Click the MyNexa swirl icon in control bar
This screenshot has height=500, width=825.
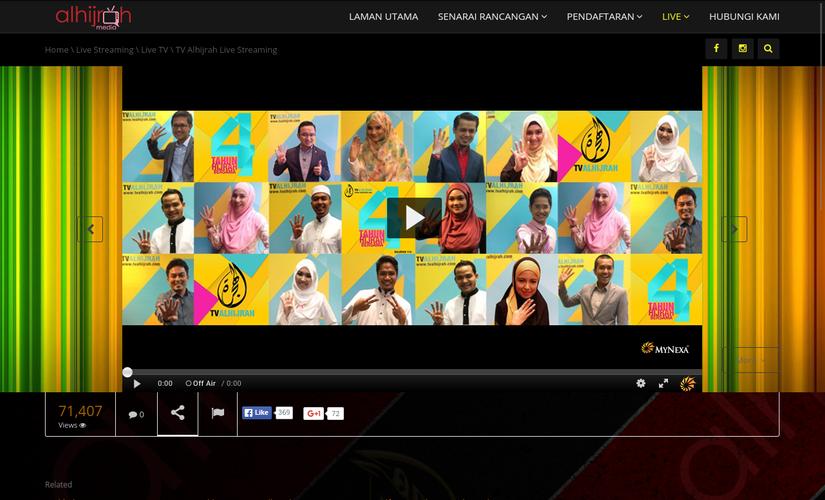[x=687, y=384]
